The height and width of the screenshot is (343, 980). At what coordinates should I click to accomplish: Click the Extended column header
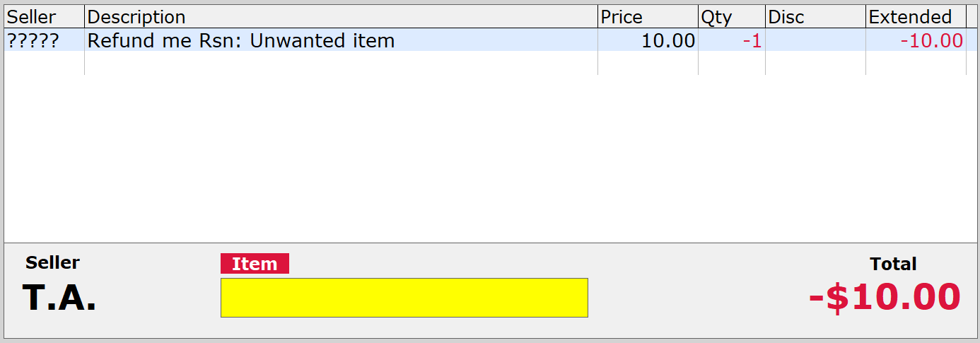click(x=916, y=17)
